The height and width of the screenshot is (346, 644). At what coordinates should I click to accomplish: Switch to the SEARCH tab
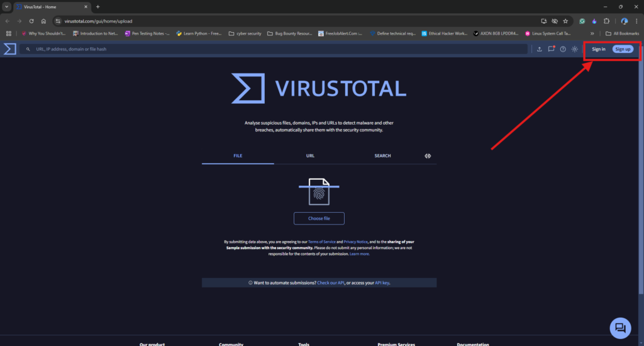382,156
